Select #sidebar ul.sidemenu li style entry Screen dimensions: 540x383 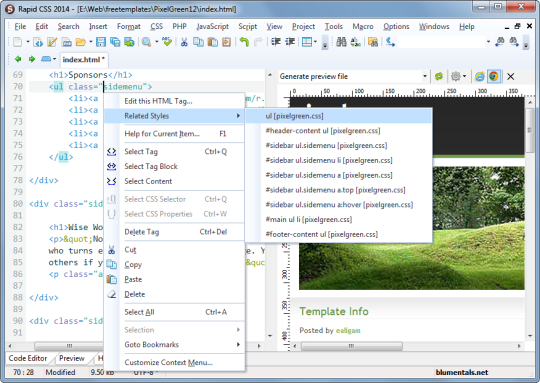[329, 160]
